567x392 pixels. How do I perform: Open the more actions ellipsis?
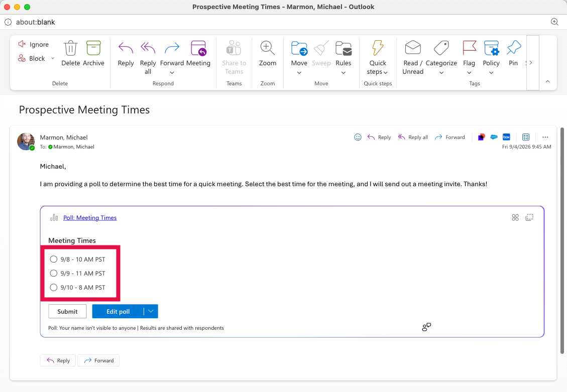545,137
